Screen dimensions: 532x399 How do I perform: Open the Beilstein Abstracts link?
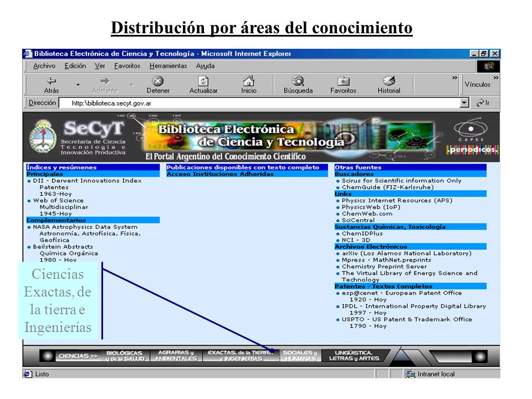point(63,247)
